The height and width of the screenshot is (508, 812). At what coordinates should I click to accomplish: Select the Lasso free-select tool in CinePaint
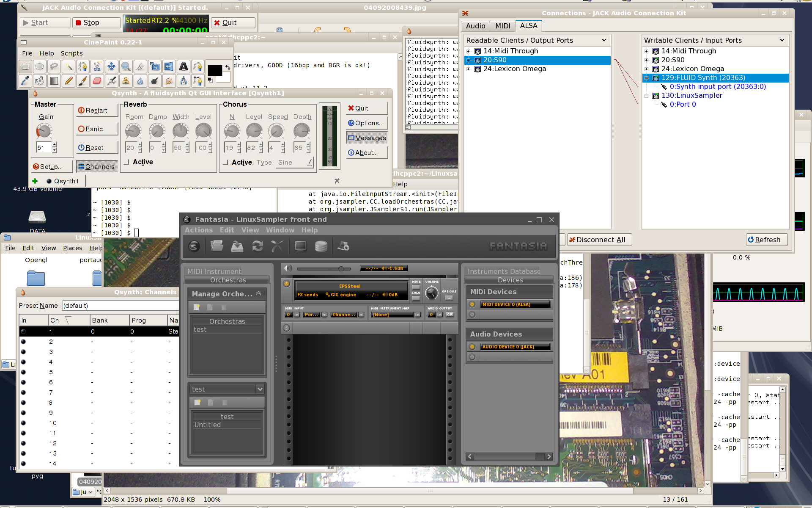[x=54, y=66]
